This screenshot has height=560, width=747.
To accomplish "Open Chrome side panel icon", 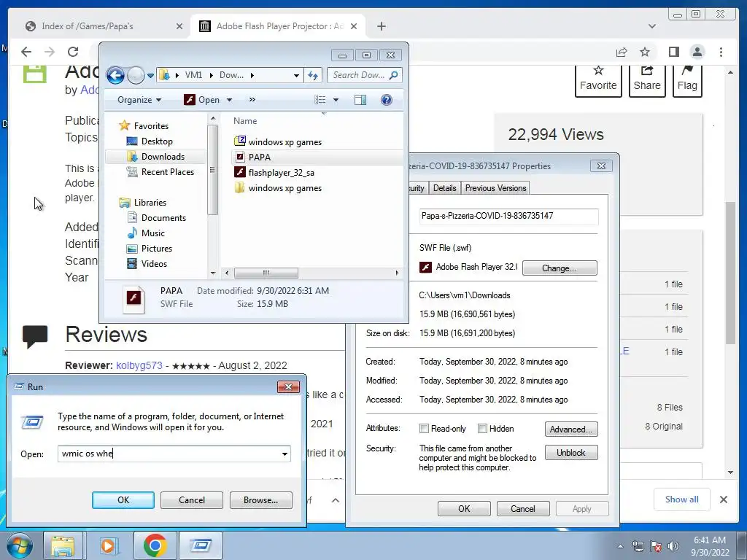I will (673, 52).
